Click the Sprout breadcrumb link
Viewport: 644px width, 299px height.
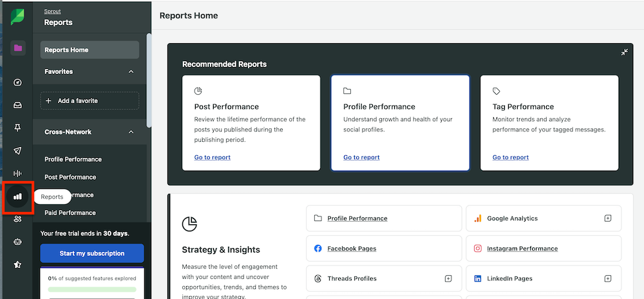click(x=52, y=12)
